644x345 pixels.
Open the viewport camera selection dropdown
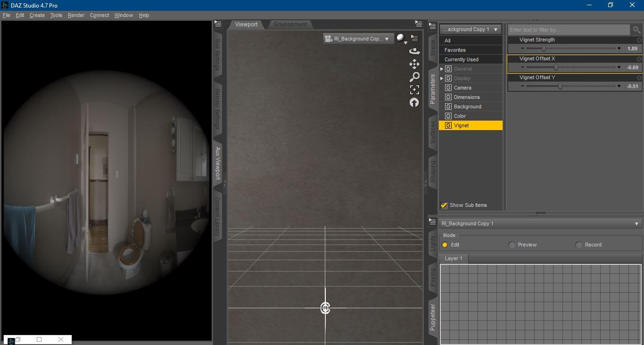(358, 39)
